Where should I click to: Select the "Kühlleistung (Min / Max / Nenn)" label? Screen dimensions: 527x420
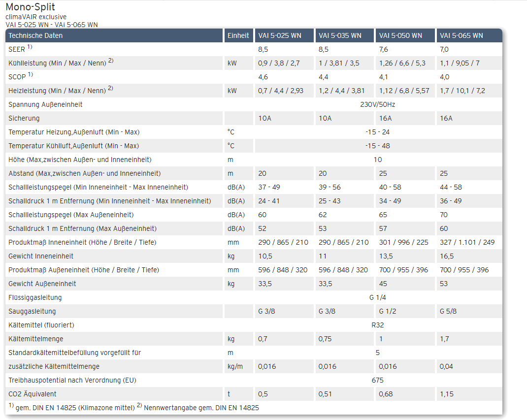58,63
